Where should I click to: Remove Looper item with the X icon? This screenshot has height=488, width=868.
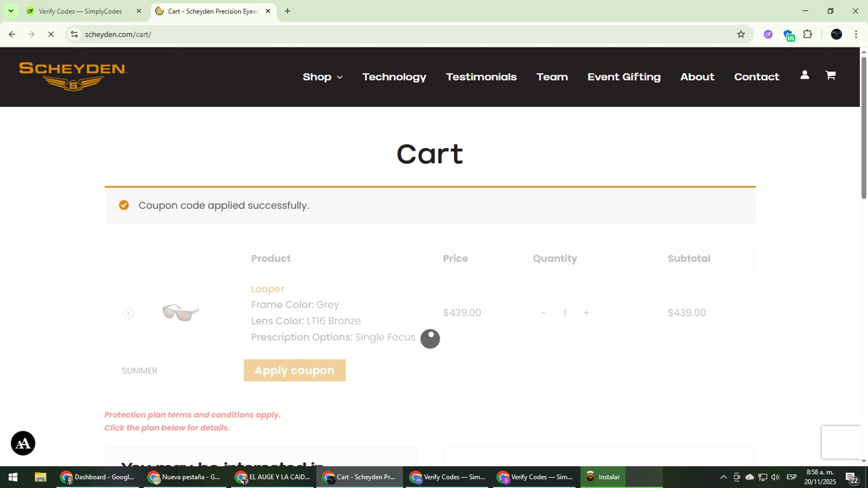pos(128,313)
